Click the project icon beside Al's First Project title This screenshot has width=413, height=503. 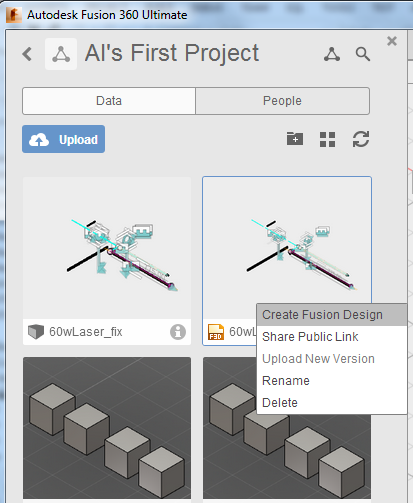click(x=61, y=54)
